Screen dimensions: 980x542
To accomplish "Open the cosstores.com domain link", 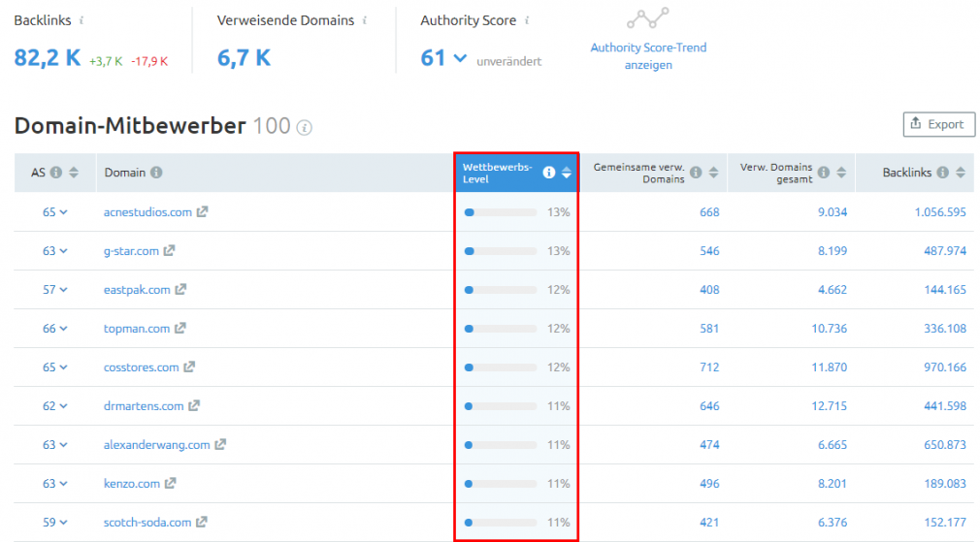I will (x=142, y=367).
